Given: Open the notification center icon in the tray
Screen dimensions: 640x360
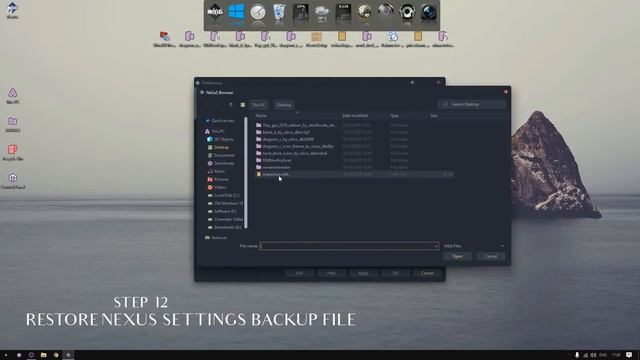Looking at the screenshot, I should (629, 355).
